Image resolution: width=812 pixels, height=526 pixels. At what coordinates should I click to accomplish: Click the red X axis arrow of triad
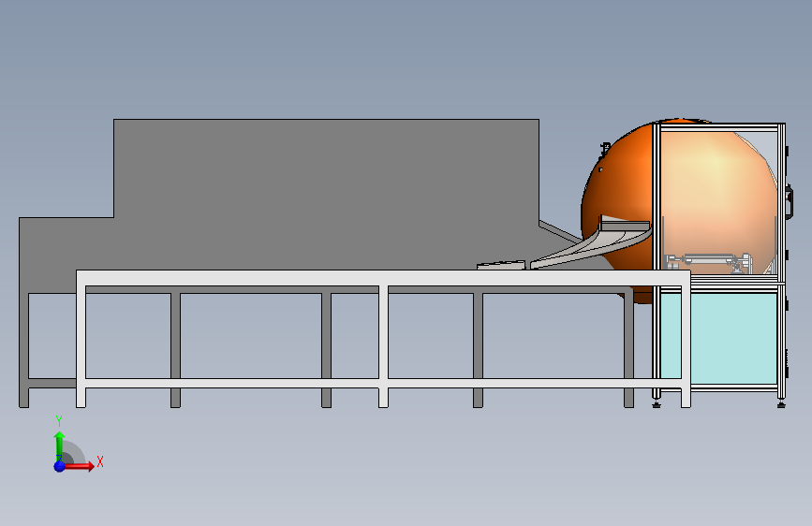[79, 466]
